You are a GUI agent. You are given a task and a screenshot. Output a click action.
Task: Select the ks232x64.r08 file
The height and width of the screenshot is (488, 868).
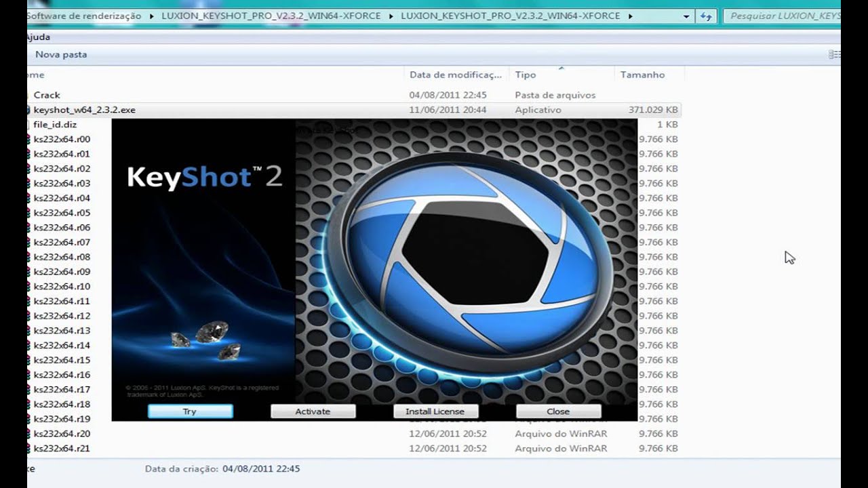(x=62, y=257)
